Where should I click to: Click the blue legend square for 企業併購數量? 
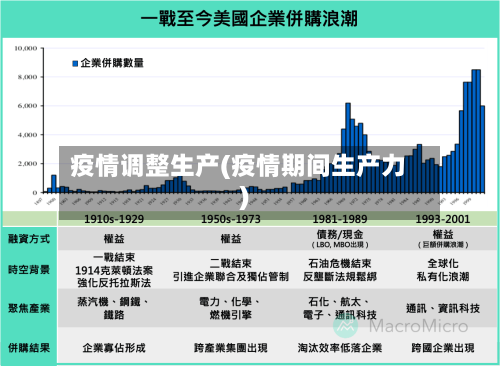75,63
